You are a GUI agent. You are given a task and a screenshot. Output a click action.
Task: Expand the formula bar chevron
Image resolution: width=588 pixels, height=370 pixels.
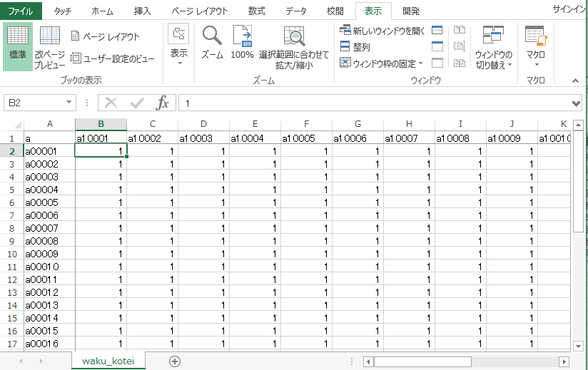pyautogui.click(x=577, y=103)
